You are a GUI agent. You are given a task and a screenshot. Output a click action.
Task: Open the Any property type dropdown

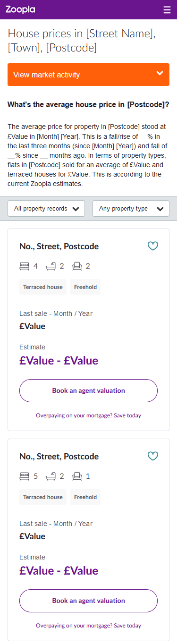tap(131, 208)
